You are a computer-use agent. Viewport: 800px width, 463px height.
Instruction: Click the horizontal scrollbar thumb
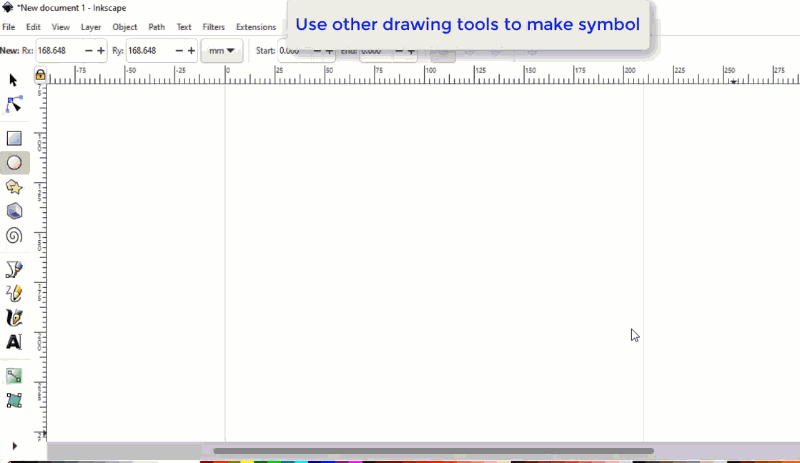(433, 451)
